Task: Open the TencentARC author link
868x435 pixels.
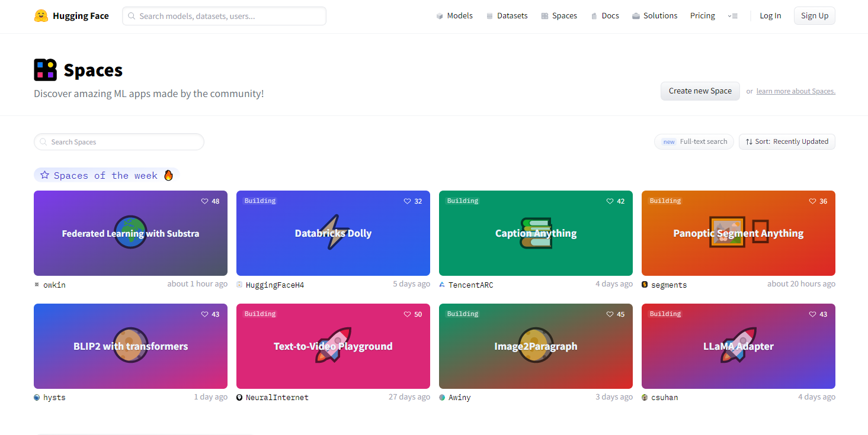Action: point(470,285)
